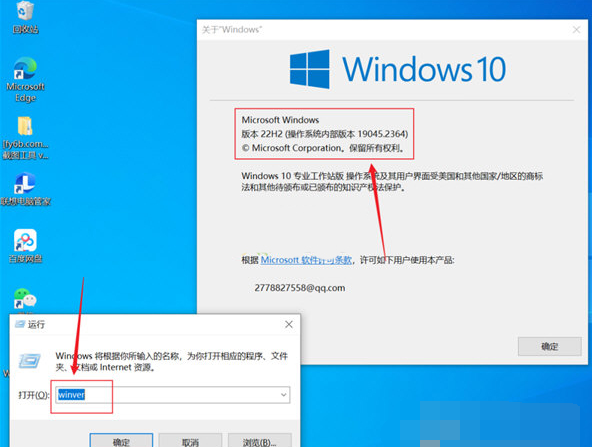Click 确定 in the Run dialog
The width and height of the screenshot is (592, 447).
point(121,441)
